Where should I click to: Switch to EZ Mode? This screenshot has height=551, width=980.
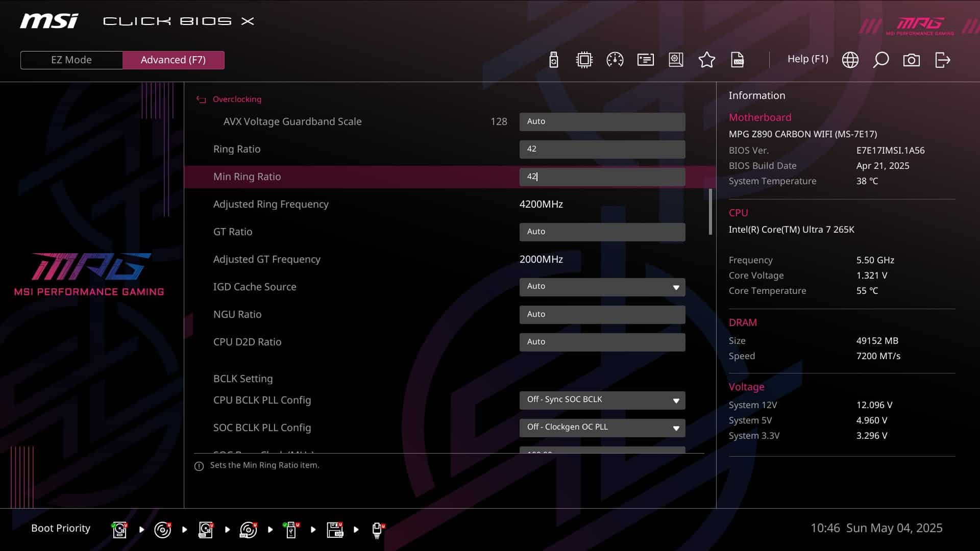71,60
